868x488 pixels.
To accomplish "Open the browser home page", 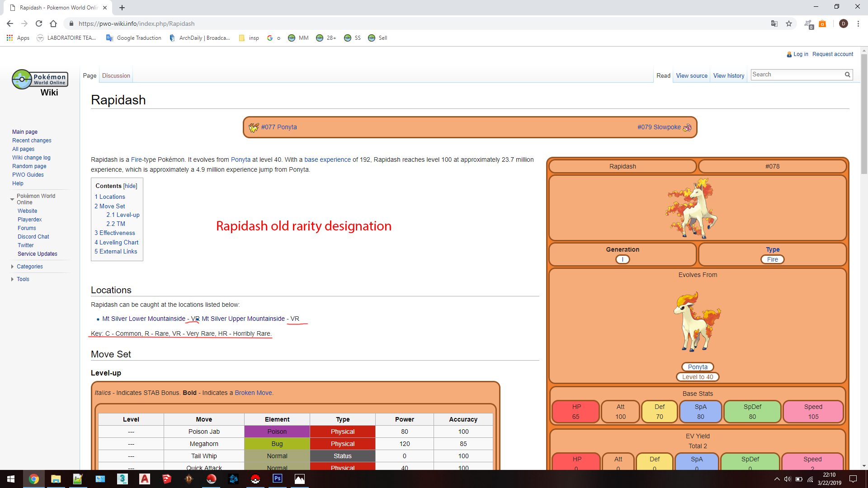I will pos(53,23).
